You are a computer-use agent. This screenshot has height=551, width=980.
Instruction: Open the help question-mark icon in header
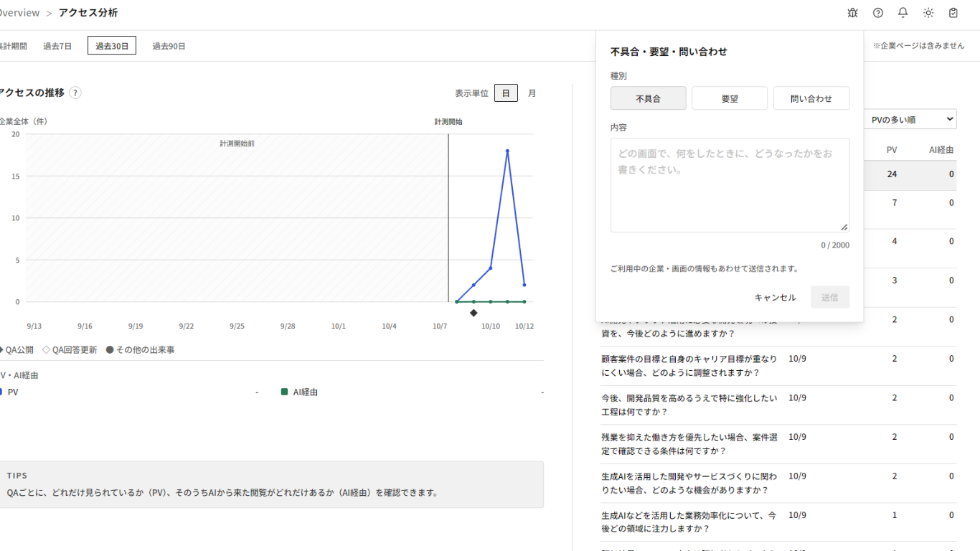878,13
